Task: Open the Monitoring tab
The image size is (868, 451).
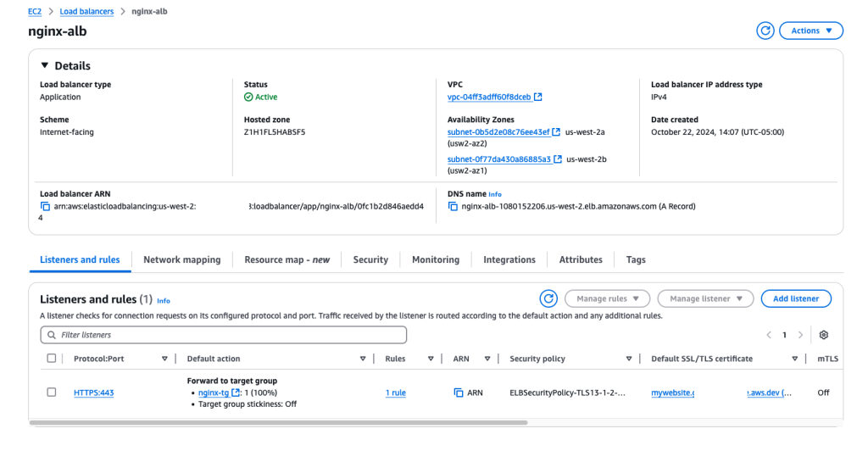Action: click(x=436, y=259)
